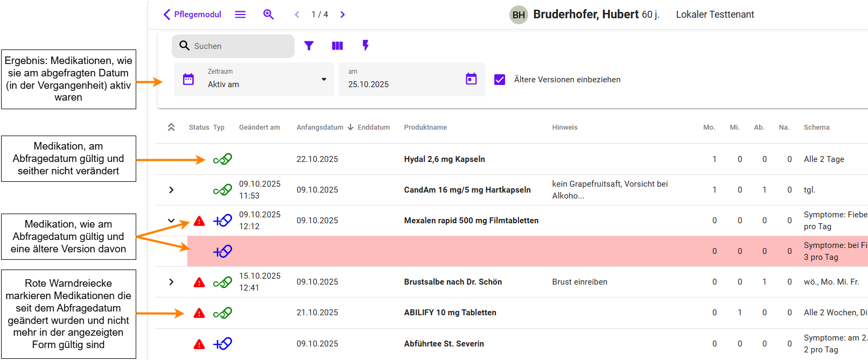Click green pill icon for Hydal row
The height and width of the screenshot is (361, 868).
tap(222, 159)
